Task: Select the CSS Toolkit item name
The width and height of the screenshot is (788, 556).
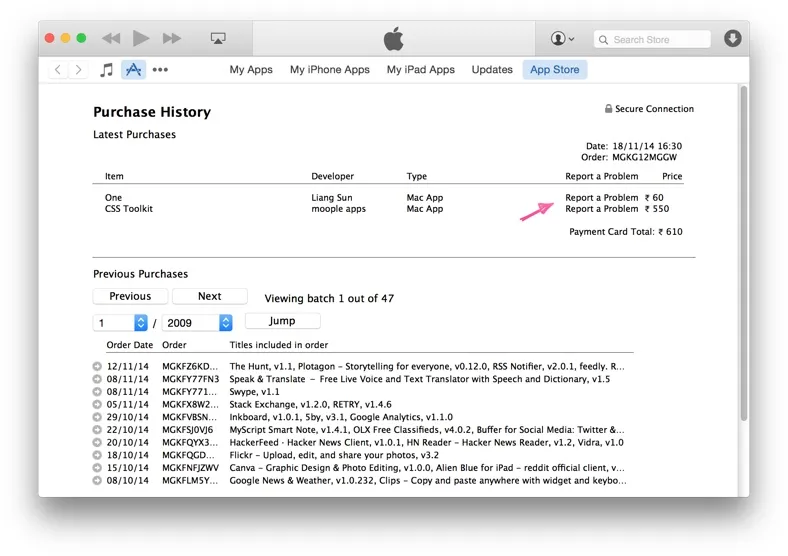Action: tap(129, 209)
